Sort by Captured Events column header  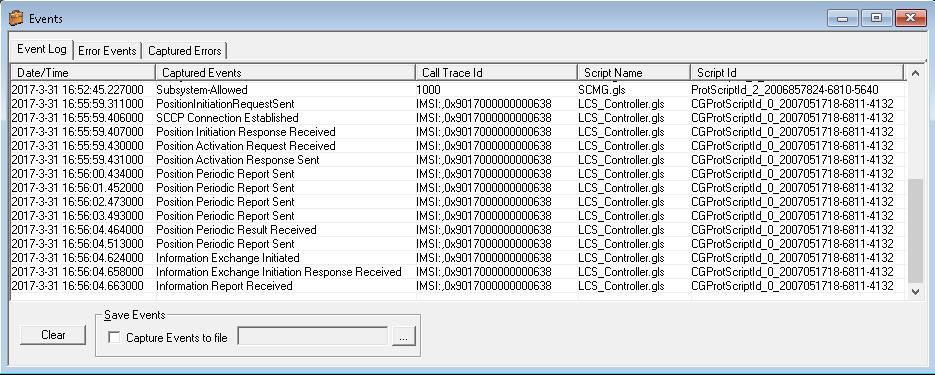pyautogui.click(x=285, y=73)
